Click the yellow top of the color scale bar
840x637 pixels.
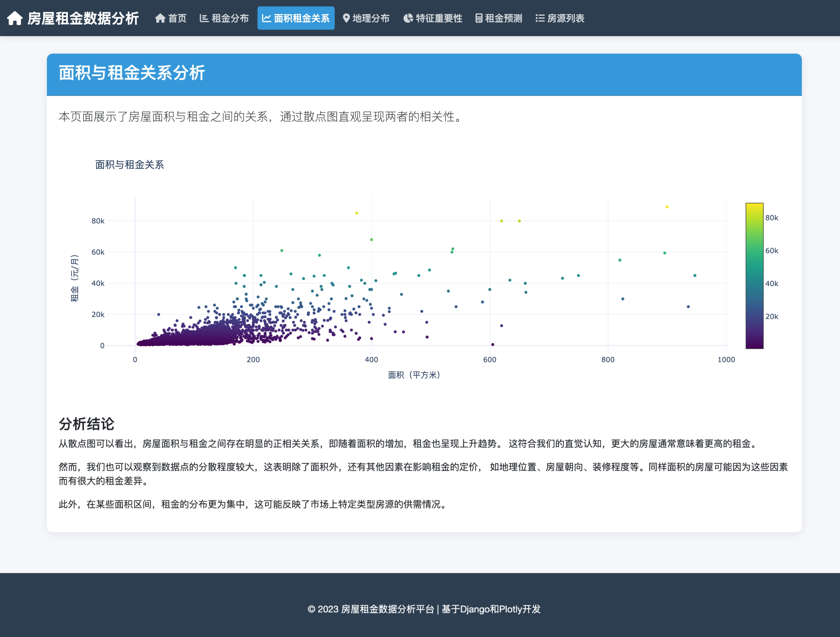[x=754, y=207]
